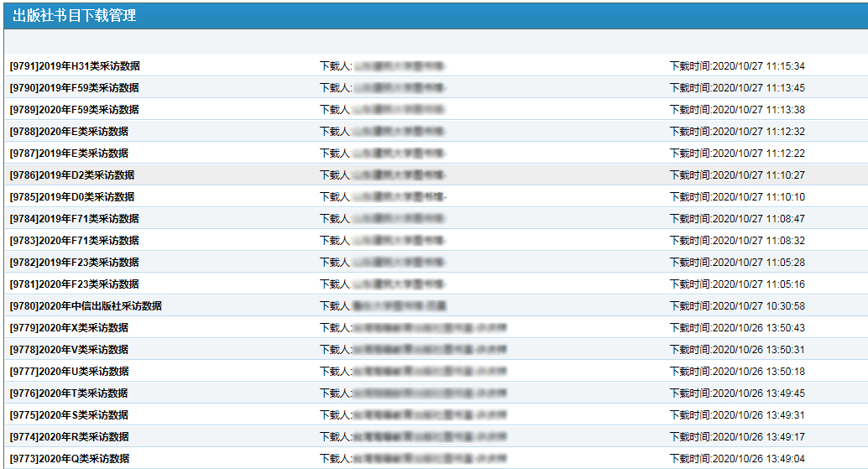Click record [9788] 2020年E类采访数据

pos(69,132)
